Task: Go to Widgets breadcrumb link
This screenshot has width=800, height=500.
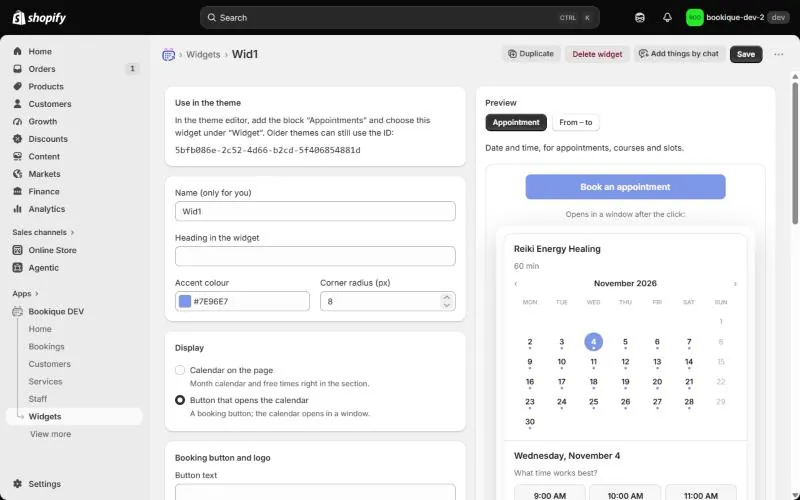Action: pyautogui.click(x=203, y=55)
